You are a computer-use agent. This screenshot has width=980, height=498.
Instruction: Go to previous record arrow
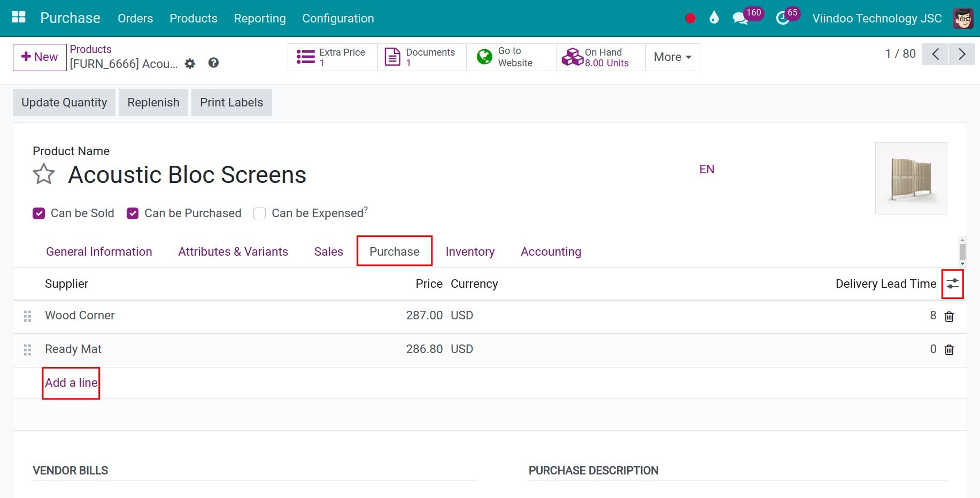[935, 54]
